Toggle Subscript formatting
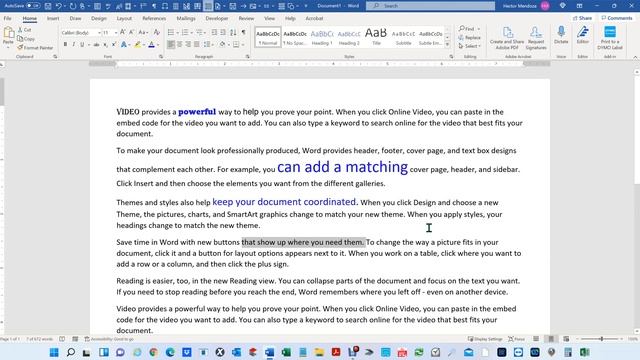 tap(105, 44)
